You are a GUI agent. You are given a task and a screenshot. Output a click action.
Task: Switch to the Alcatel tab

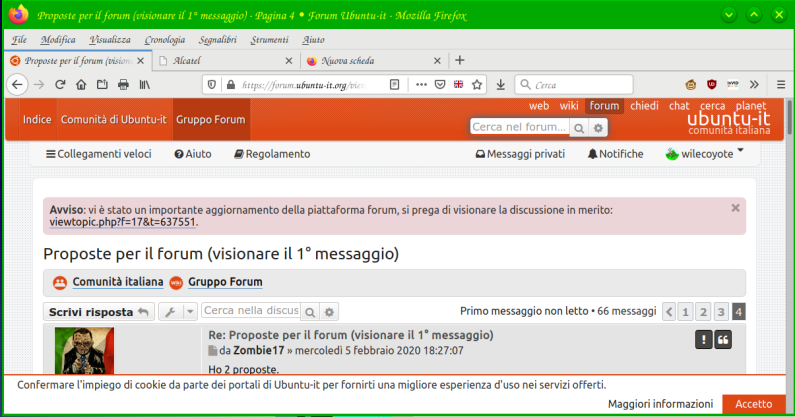pyautogui.click(x=226, y=61)
